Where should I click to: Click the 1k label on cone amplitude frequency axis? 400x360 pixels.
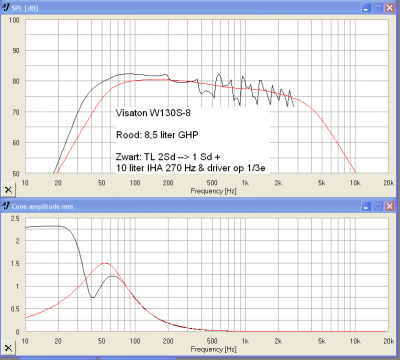pyautogui.click(x=245, y=341)
